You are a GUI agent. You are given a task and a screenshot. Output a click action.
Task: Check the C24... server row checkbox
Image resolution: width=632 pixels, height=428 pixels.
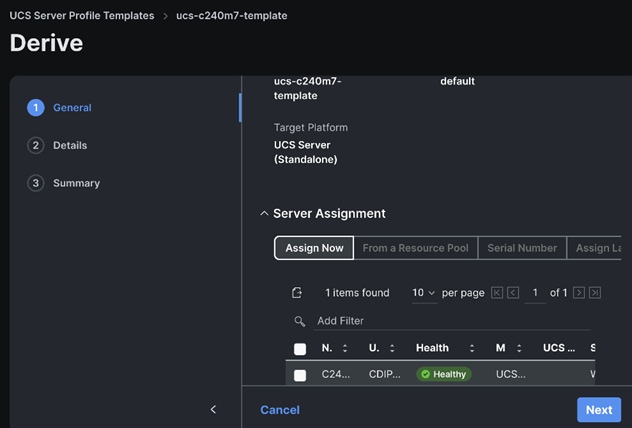point(300,375)
